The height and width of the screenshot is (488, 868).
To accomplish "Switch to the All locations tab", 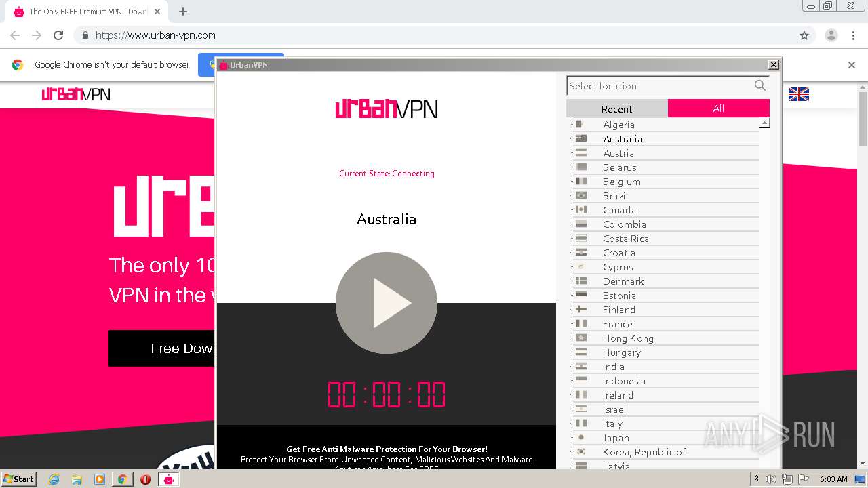I will (718, 108).
